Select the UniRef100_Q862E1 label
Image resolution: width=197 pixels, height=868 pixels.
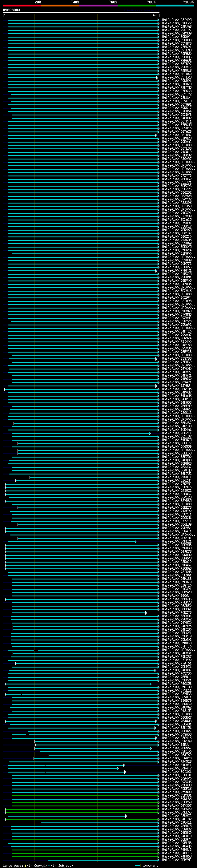pos(177,433)
